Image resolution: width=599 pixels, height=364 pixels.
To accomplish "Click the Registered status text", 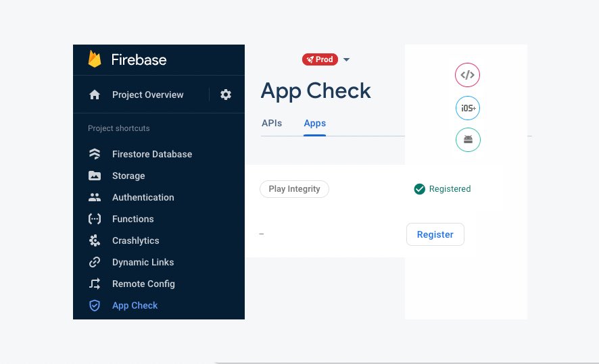I will [x=450, y=189].
